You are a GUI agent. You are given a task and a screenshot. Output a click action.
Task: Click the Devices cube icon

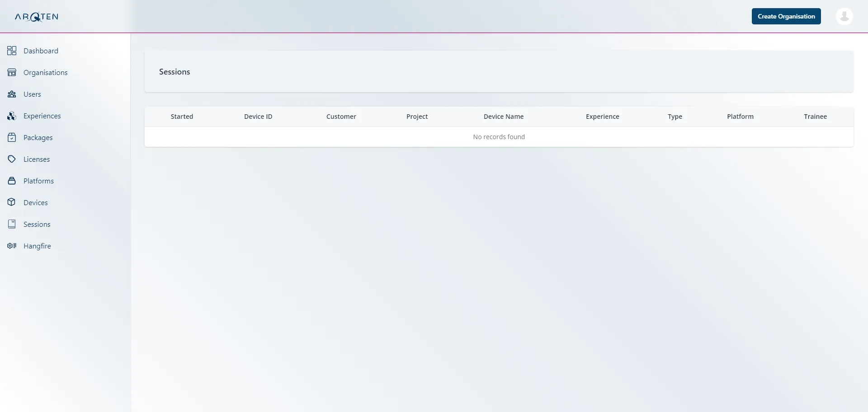(x=12, y=202)
